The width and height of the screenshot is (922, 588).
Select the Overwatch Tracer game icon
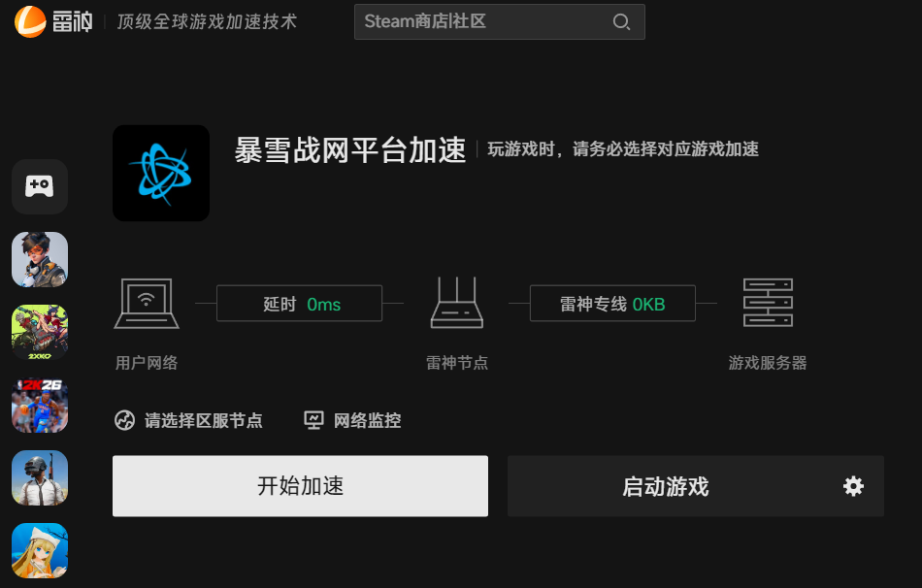40,259
